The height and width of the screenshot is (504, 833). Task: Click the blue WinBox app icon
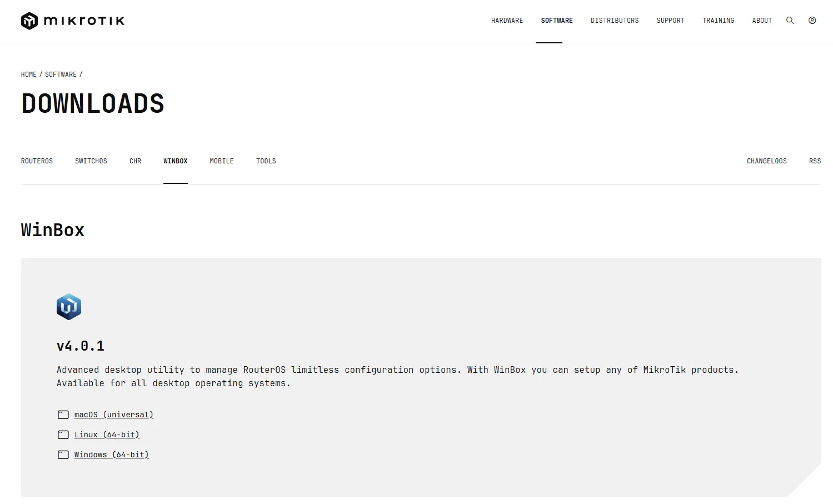(x=69, y=307)
